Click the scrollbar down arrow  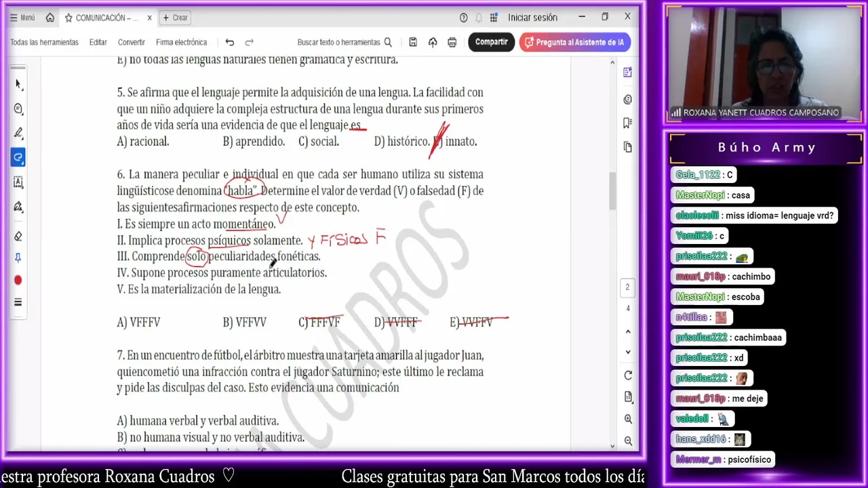612,445
